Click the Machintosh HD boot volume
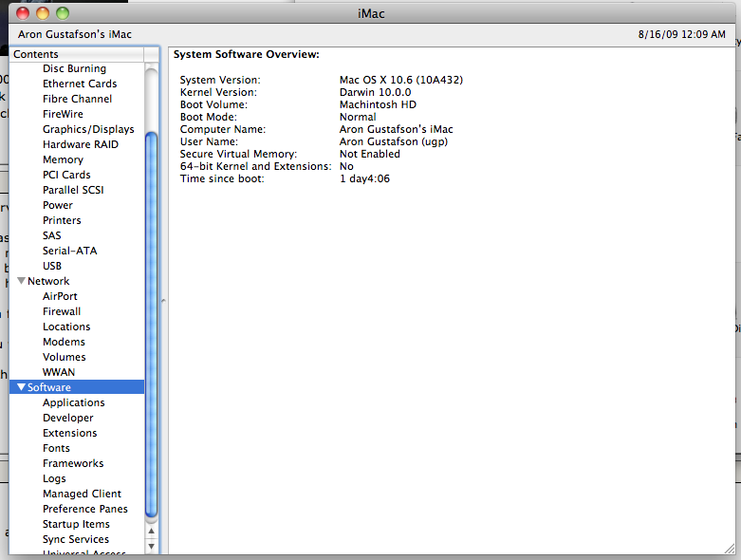 [378, 104]
